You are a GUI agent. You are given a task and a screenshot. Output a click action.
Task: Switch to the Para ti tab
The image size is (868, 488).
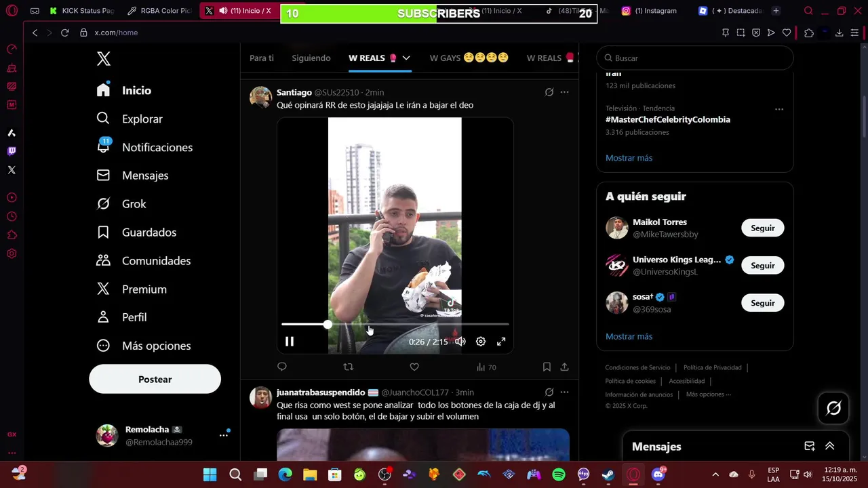tap(262, 58)
